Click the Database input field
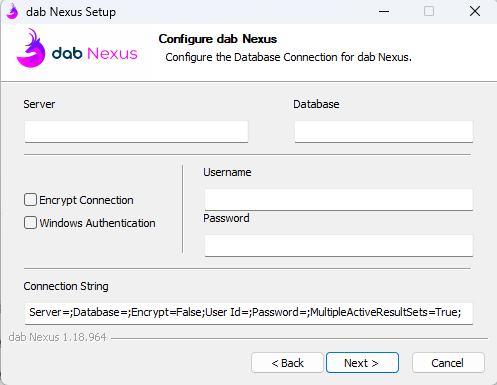 (384, 132)
